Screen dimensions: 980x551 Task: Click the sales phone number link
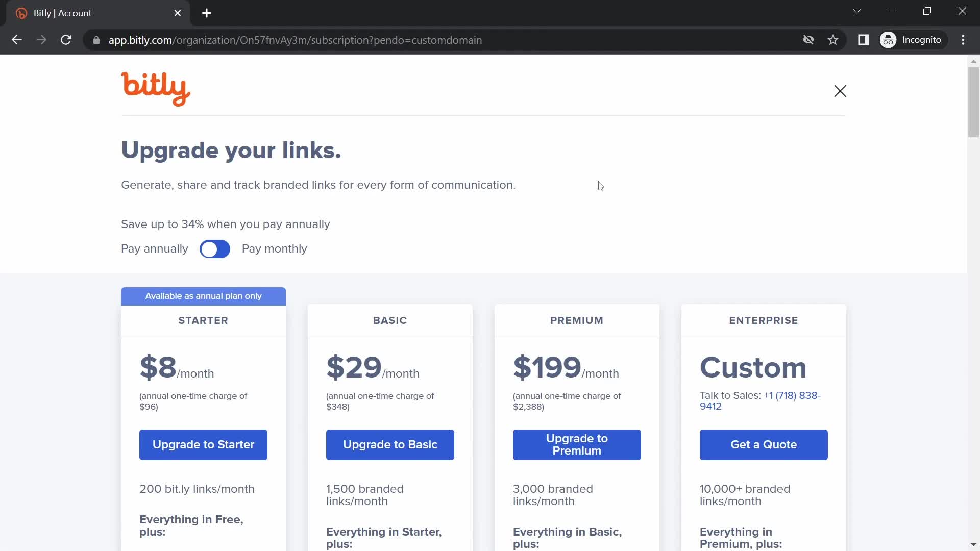pyautogui.click(x=761, y=401)
